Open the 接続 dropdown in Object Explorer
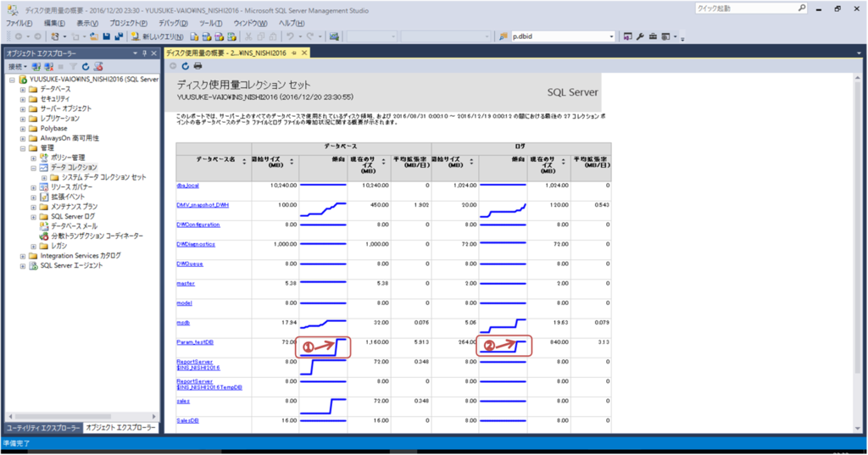 point(17,67)
